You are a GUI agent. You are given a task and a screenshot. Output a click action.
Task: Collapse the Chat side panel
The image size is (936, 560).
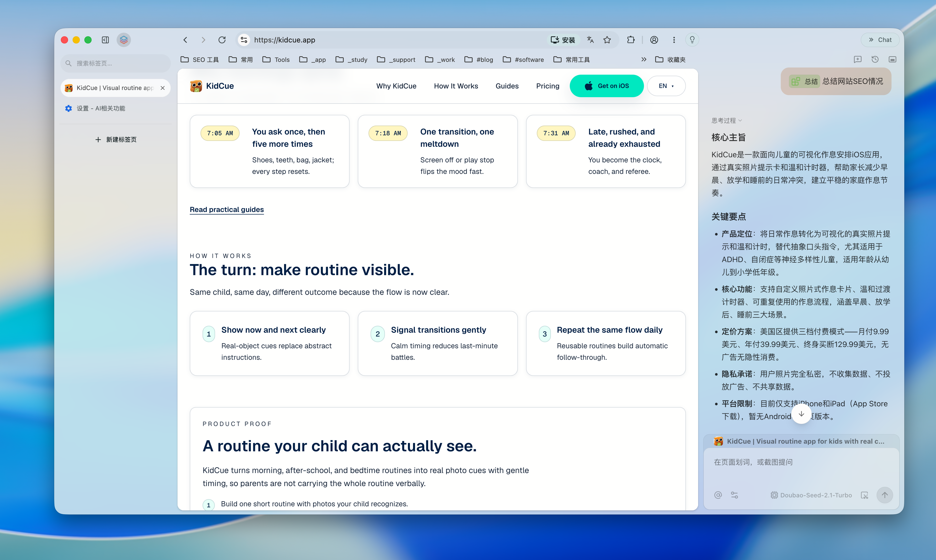coord(880,40)
